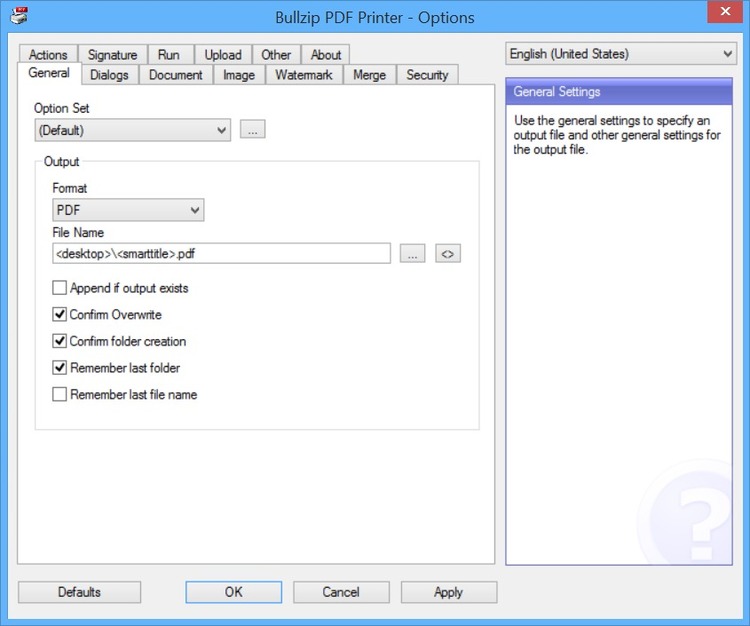Click the File Name label
Screen dimensions: 750x626
coord(78,232)
